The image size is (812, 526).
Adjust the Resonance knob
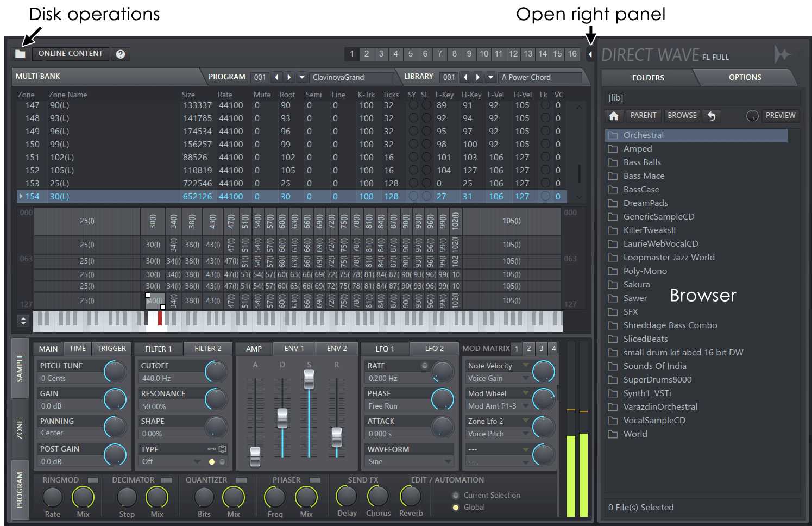coord(216,399)
